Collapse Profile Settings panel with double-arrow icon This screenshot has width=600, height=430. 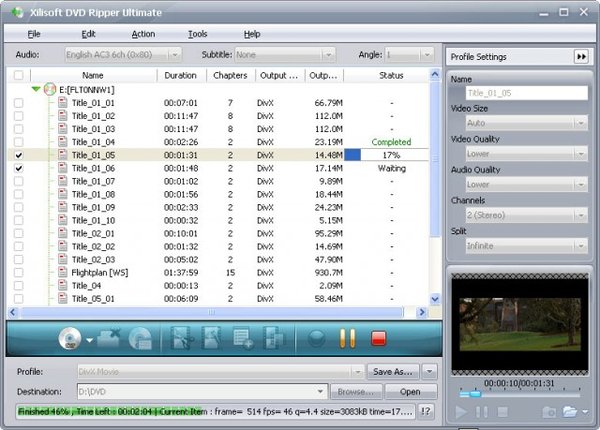[580, 57]
